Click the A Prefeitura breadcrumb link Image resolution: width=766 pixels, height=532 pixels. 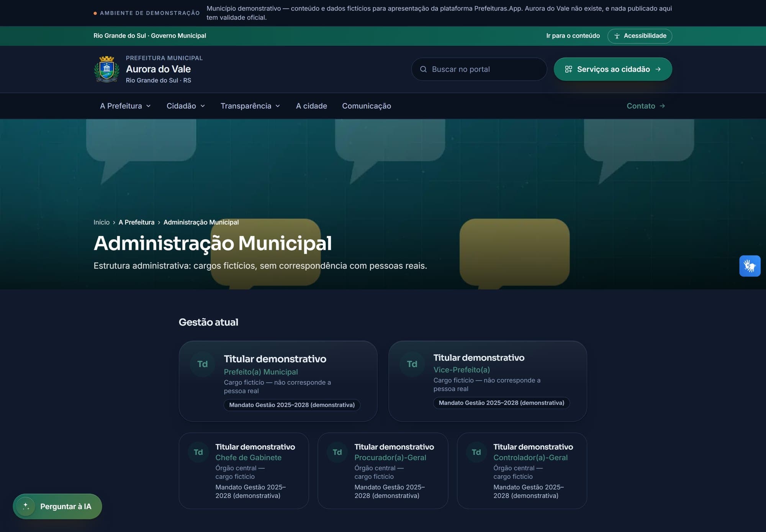(136, 222)
